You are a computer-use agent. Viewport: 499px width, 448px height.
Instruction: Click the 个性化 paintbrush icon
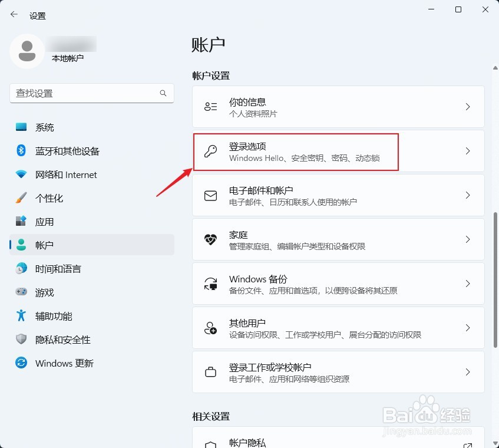coord(21,197)
